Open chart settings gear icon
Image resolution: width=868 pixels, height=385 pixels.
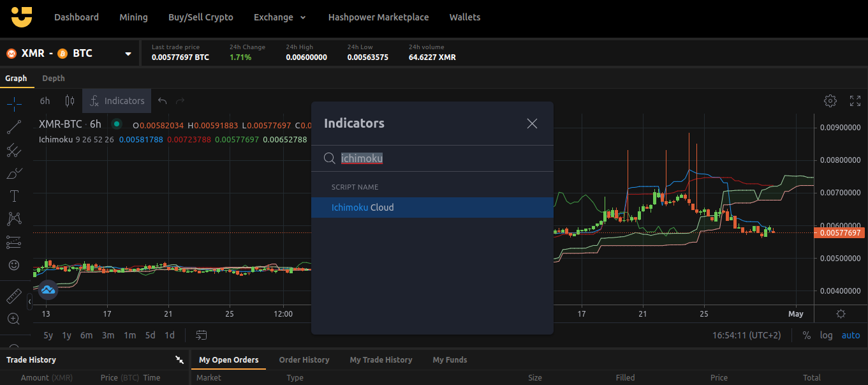coord(830,101)
